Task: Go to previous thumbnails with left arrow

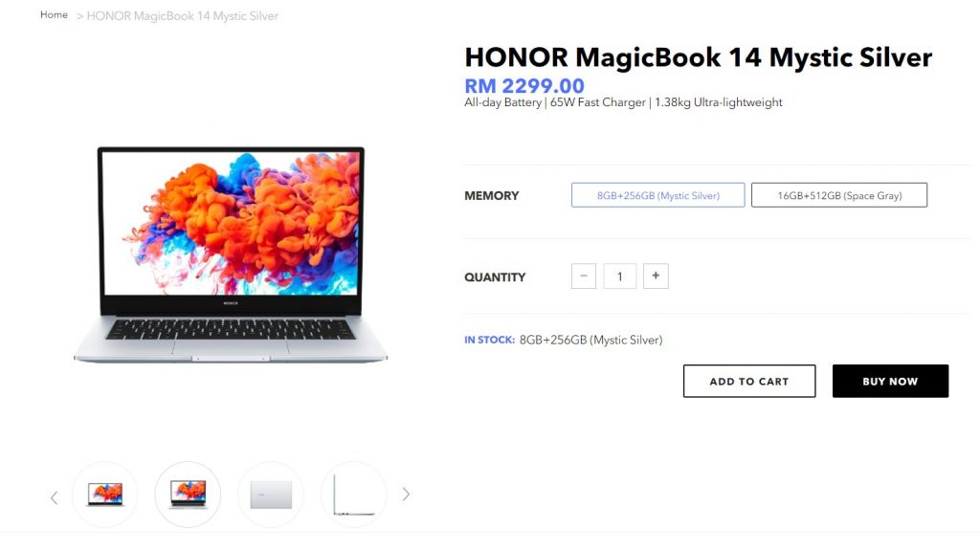Action: (x=54, y=497)
